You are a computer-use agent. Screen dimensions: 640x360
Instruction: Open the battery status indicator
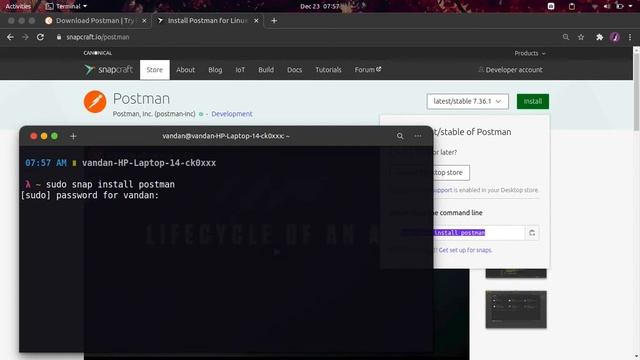[x=620, y=6]
